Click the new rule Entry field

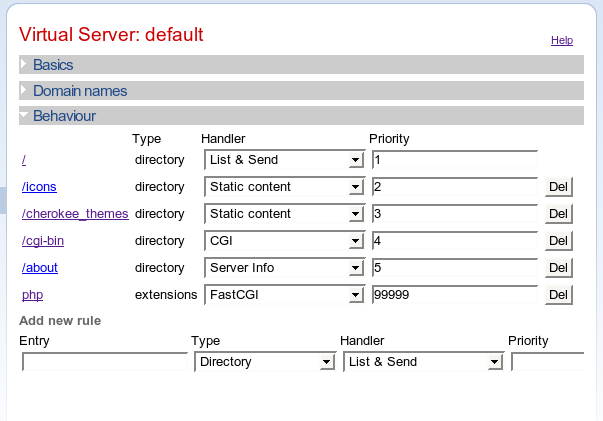105,362
